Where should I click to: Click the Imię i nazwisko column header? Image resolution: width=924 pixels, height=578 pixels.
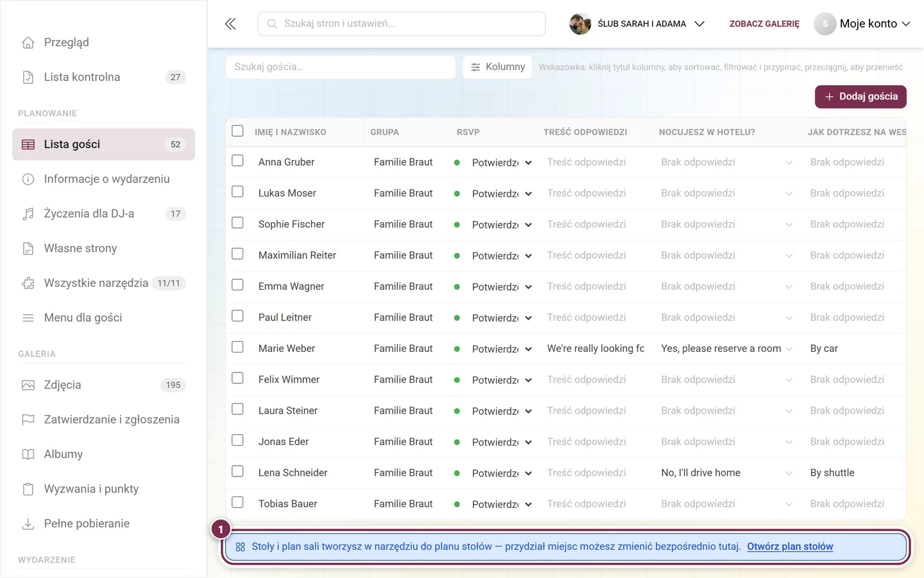pos(290,132)
